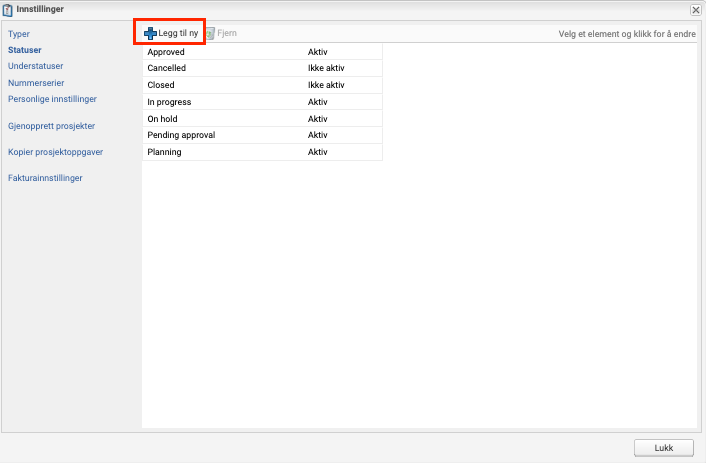Image resolution: width=706 pixels, height=463 pixels.
Task: Select the On hold status row
Action: 162,119
